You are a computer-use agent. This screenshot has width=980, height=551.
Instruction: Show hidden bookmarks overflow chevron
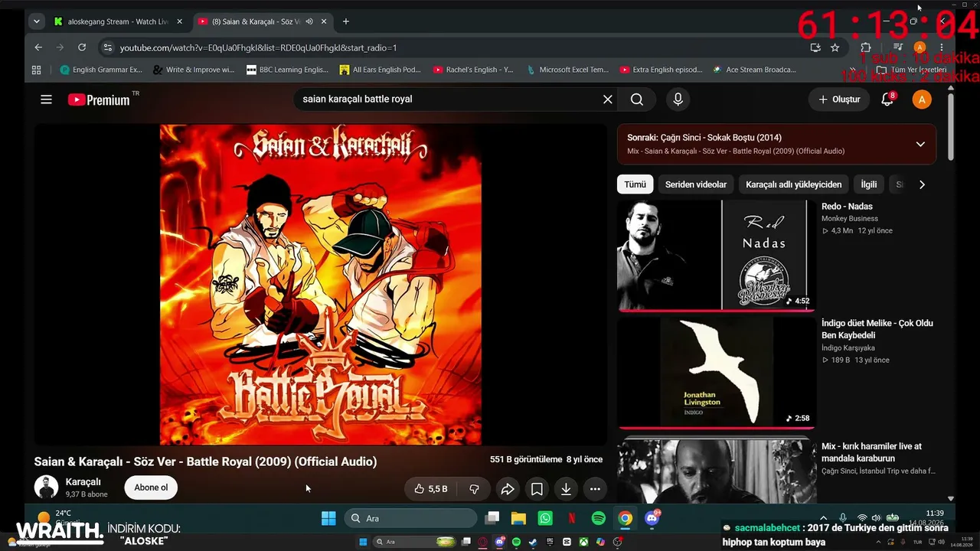tap(854, 70)
